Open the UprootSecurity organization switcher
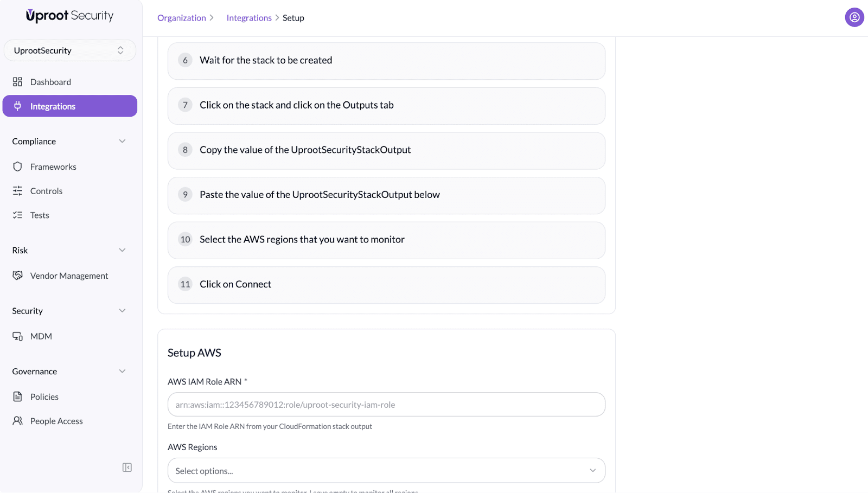 point(69,50)
